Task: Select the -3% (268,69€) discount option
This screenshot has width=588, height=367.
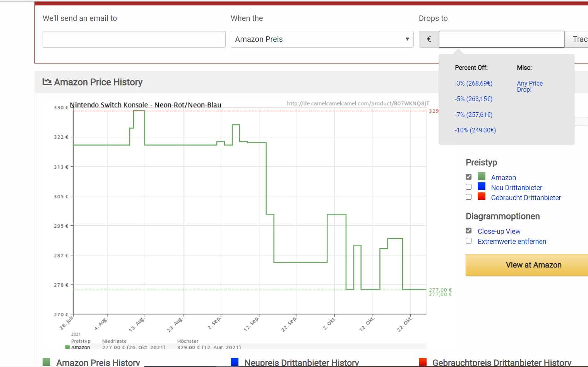Action: [x=473, y=83]
